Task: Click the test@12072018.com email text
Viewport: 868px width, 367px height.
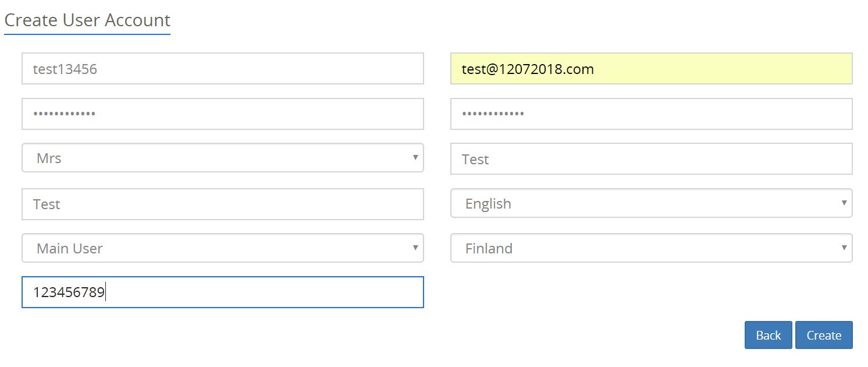Action: [528, 69]
